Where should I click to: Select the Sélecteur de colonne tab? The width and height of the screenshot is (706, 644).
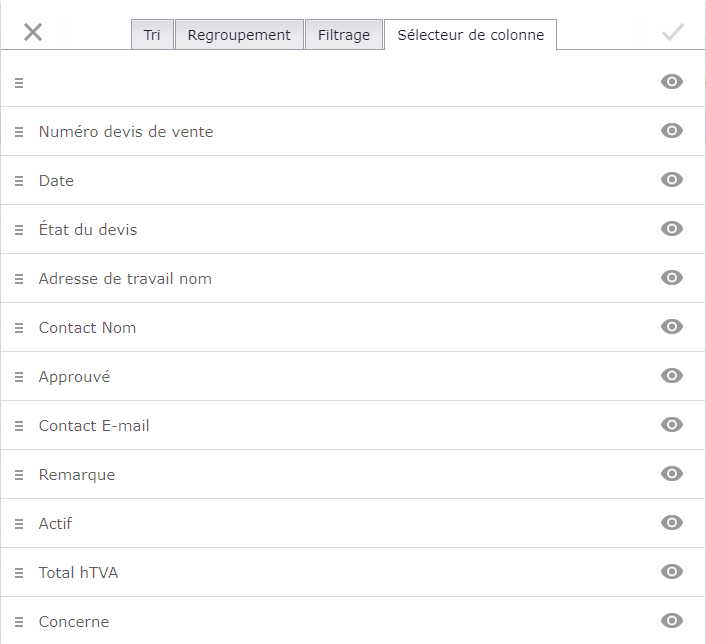[471, 35]
